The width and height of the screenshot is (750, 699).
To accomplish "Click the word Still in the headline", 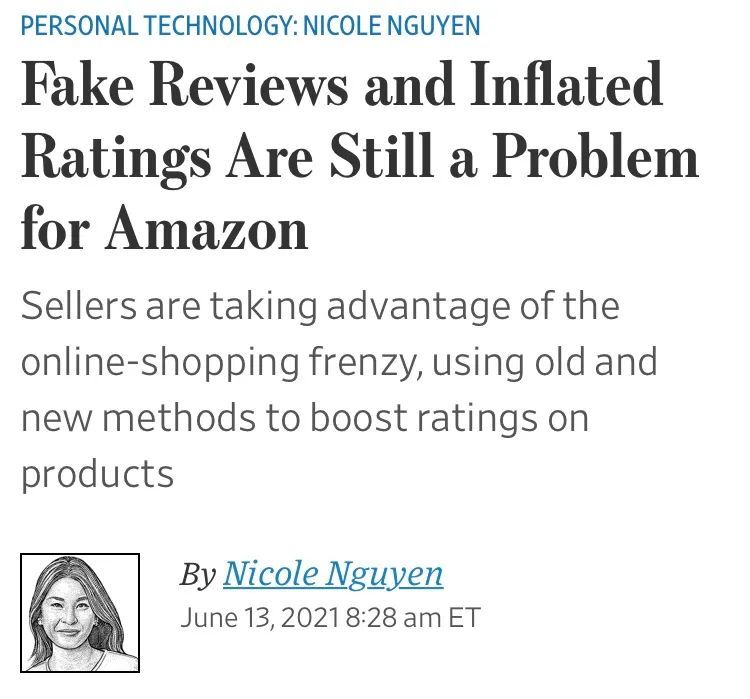I will 381,158.
